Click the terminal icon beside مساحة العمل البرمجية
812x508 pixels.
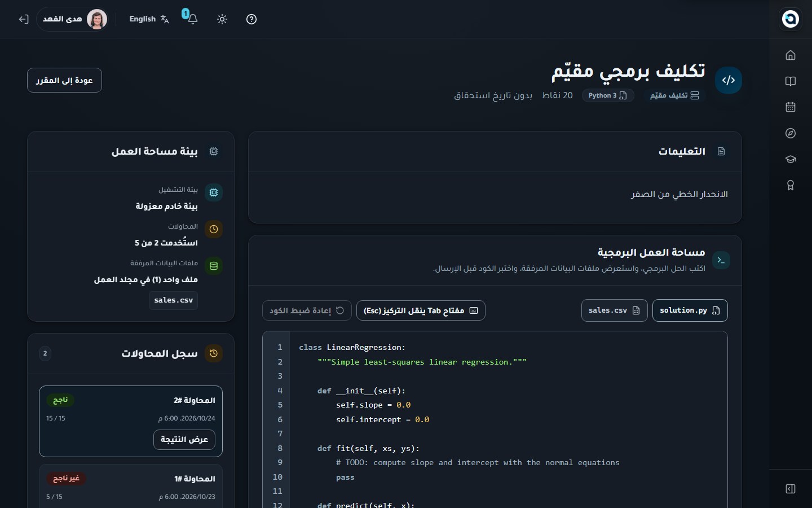[721, 260]
